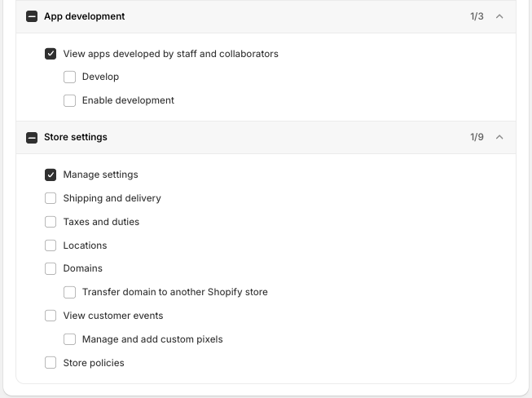Uncheck the Manage settings permission
Screen dimensions: 532x398
pyautogui.click(x=51, y=175)
